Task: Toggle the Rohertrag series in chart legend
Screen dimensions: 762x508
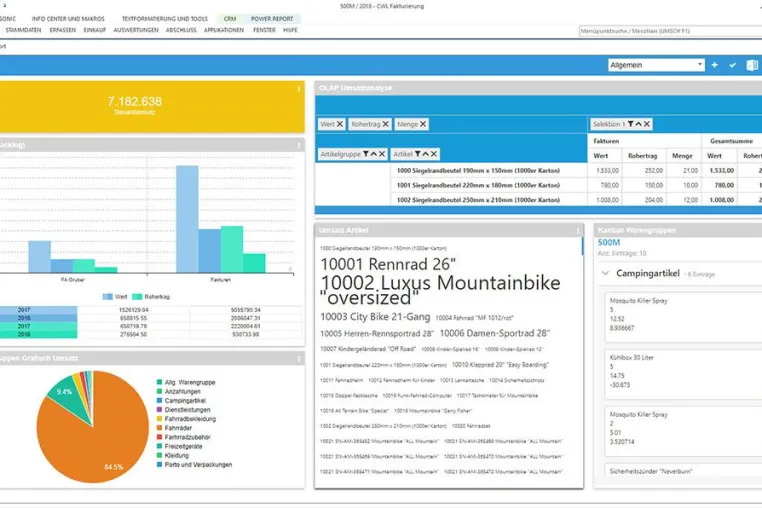Action: (x=151, y=297)
